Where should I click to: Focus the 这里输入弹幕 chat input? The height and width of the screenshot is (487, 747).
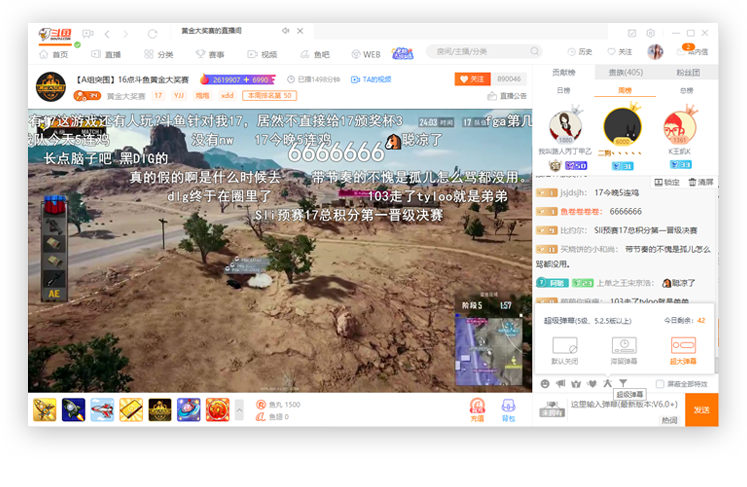click(x=625, y=405)
